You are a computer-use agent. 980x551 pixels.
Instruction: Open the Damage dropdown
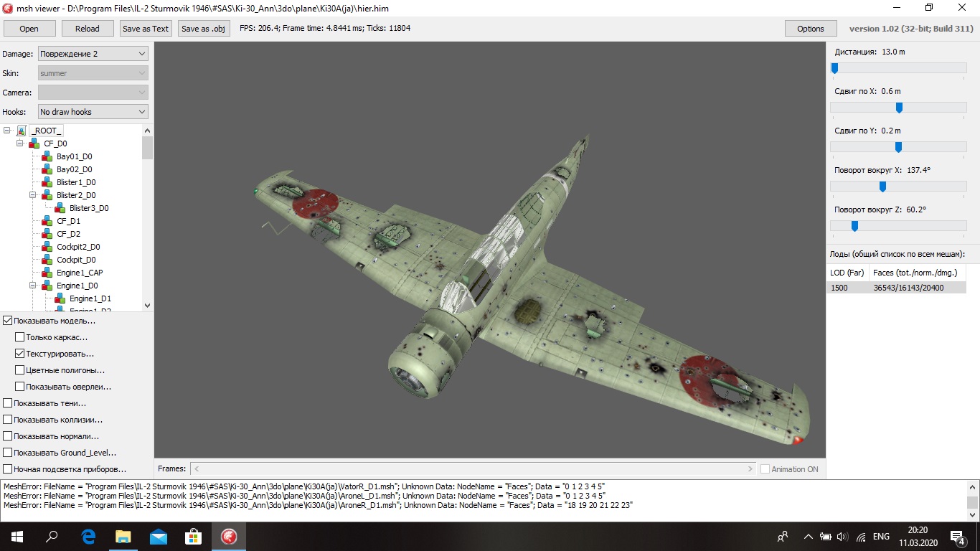[93, 54]
